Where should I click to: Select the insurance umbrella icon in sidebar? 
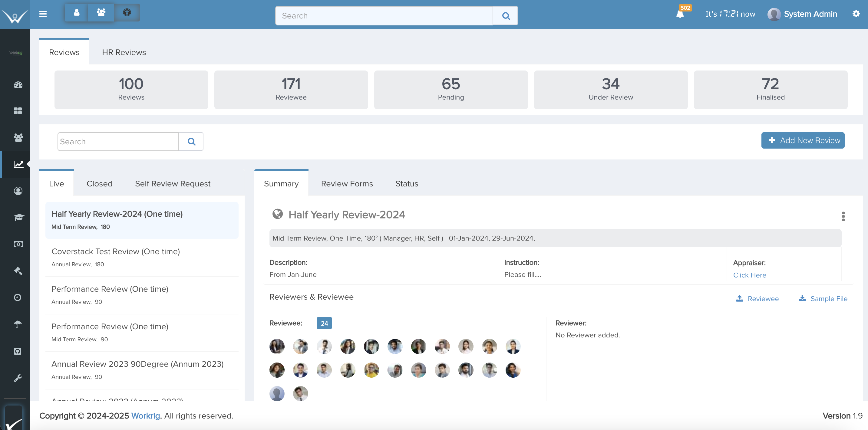(x=18, y=324)
